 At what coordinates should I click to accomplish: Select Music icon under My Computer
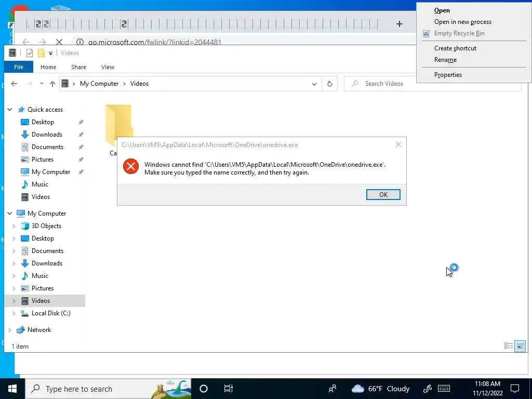25,276
